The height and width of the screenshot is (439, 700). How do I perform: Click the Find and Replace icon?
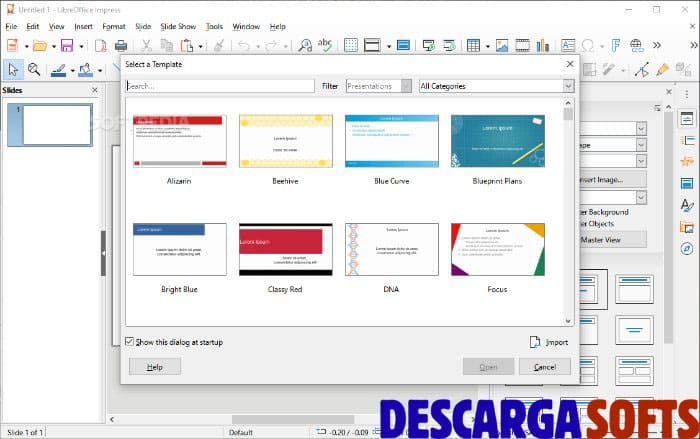point(305,46)
